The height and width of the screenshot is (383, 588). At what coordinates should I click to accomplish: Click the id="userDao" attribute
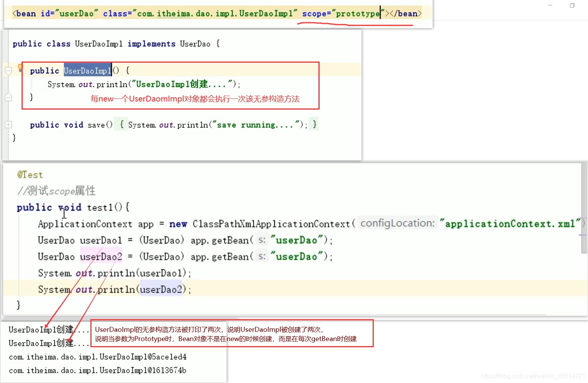(x=70, y=13)
